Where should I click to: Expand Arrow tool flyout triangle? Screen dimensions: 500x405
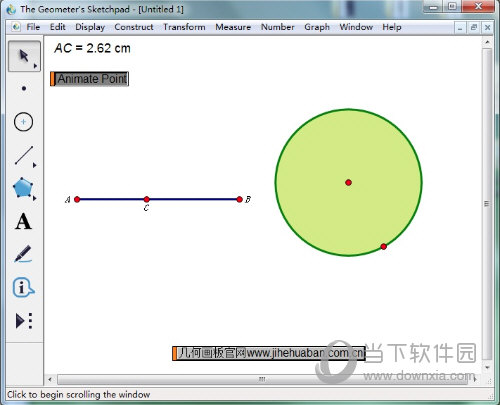coord(35,66)
